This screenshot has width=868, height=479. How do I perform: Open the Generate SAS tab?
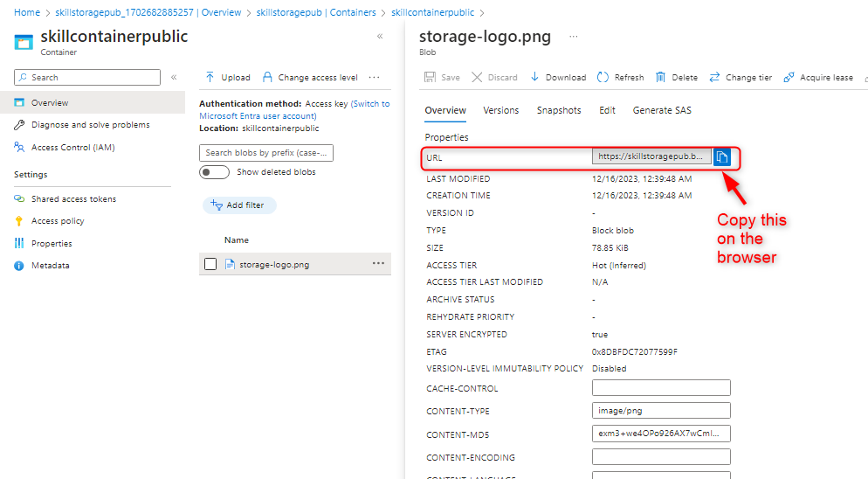tap(662, 110)
